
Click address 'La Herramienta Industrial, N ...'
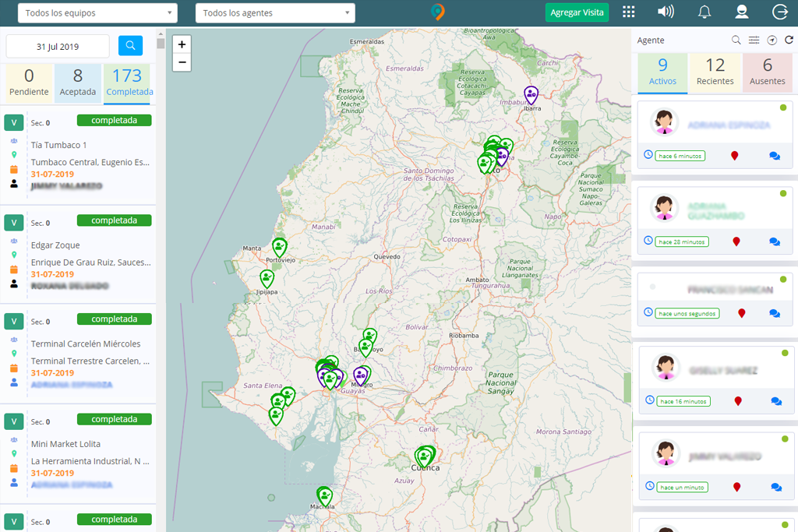click(90, 461)
